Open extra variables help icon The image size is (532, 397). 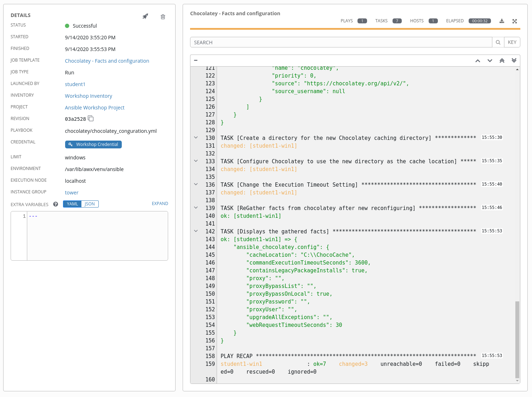(x=56, y=204)
